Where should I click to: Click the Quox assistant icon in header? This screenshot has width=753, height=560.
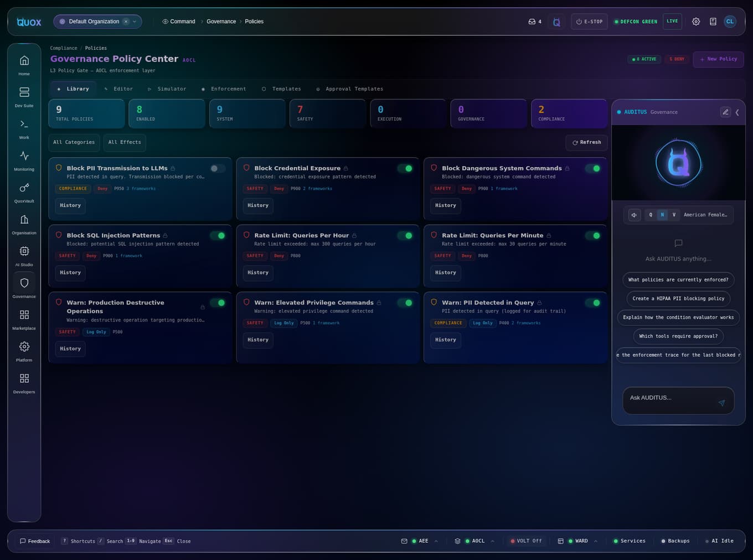pyautogui.click(x=556, y=22)
